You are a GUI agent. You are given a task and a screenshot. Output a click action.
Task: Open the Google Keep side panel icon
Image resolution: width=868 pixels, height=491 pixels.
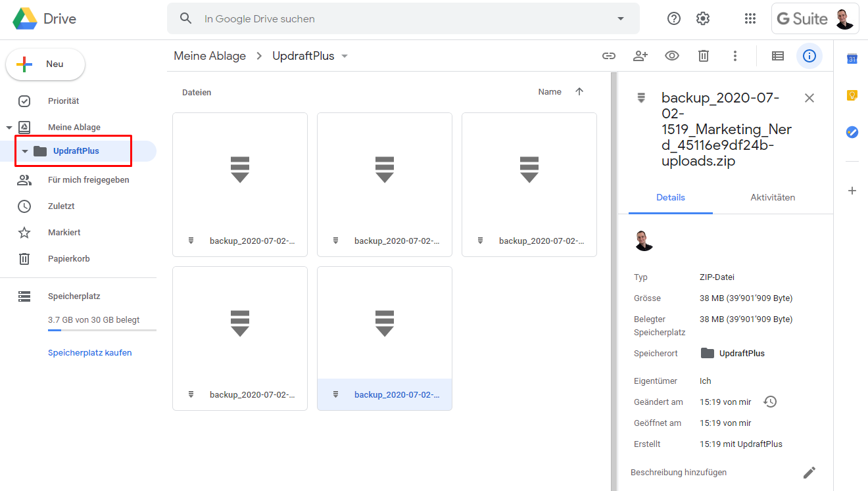[x=852, y=96]
